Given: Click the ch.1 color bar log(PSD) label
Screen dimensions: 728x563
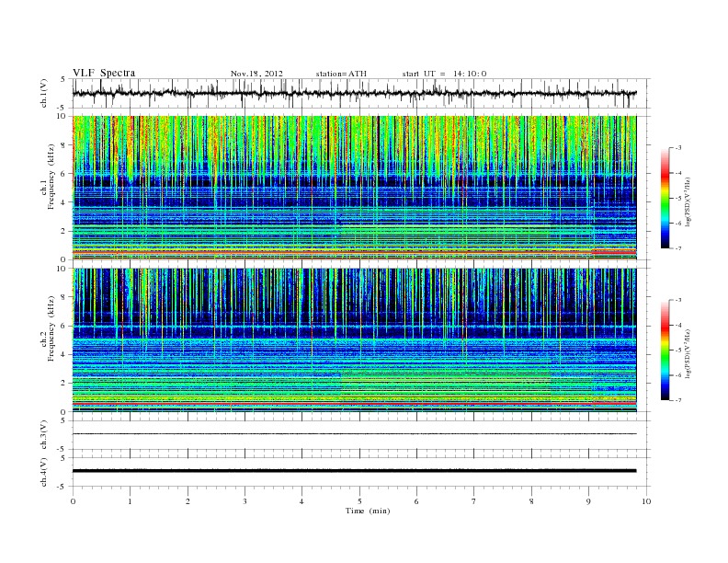Looking at the screenshot, I should (688, 201).
